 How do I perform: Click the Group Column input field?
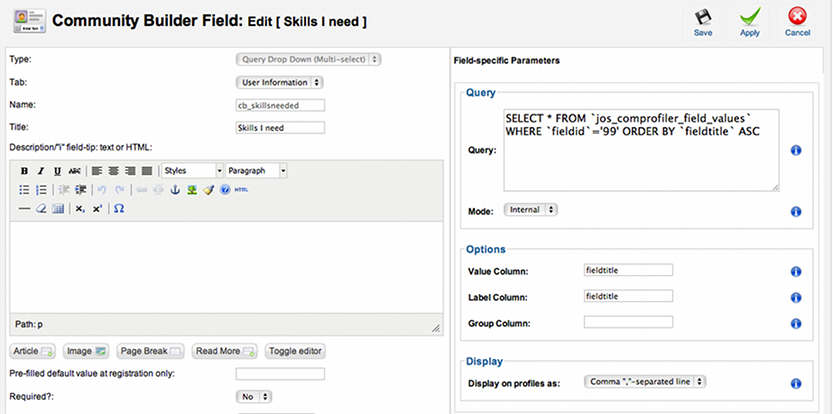[x=628, y=322]
